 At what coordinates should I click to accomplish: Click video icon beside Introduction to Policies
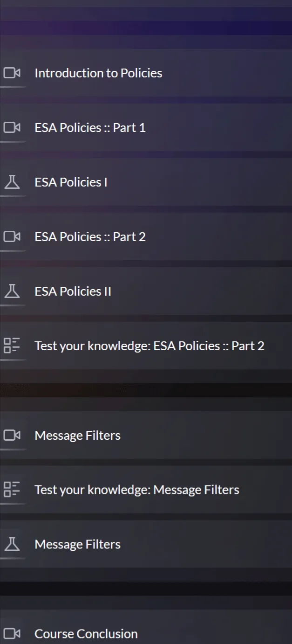coord(12,73)
